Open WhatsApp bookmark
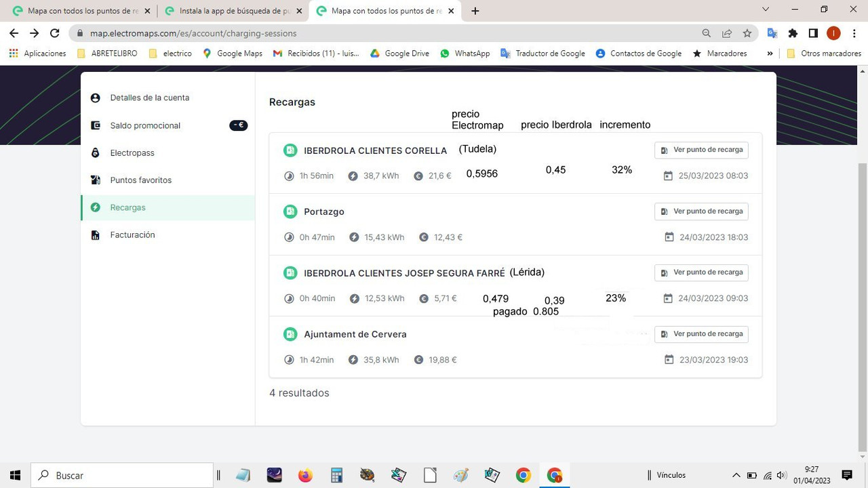868x488 pixels. pos(465,54)
